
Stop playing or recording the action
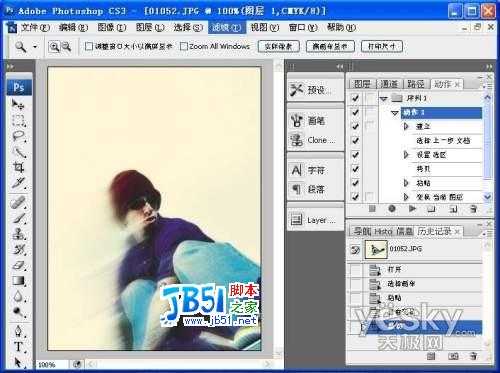[x=372, y=209]
